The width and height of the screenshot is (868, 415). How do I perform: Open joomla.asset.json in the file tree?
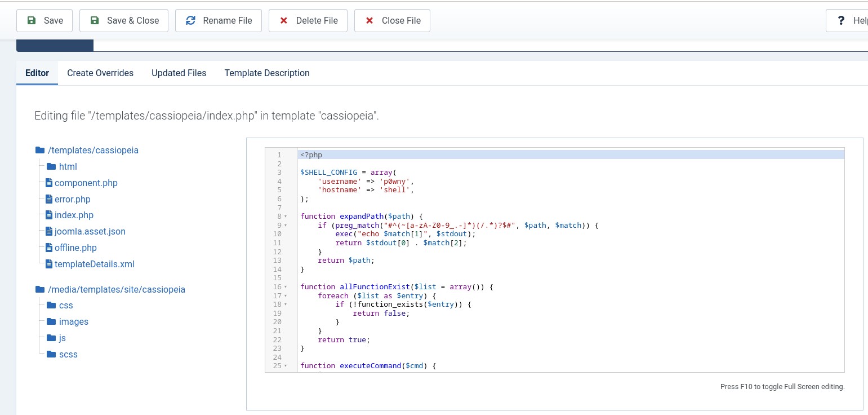tap(90, 231)
